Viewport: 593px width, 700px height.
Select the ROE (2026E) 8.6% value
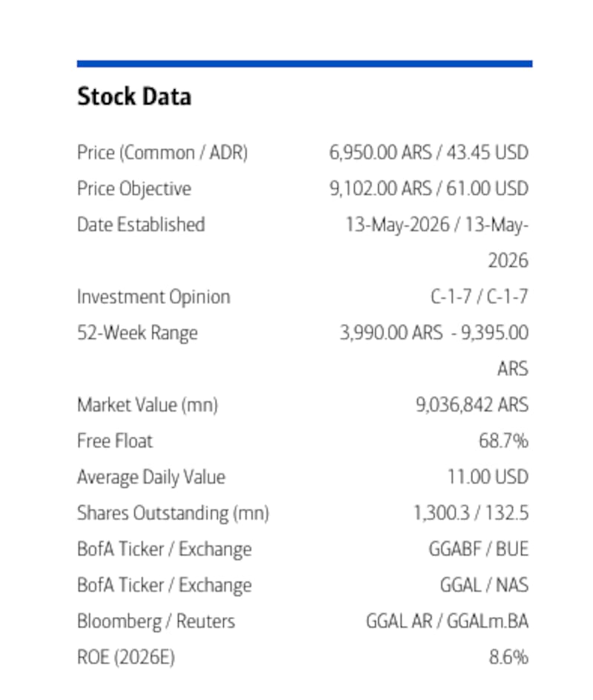coord(509,657)
